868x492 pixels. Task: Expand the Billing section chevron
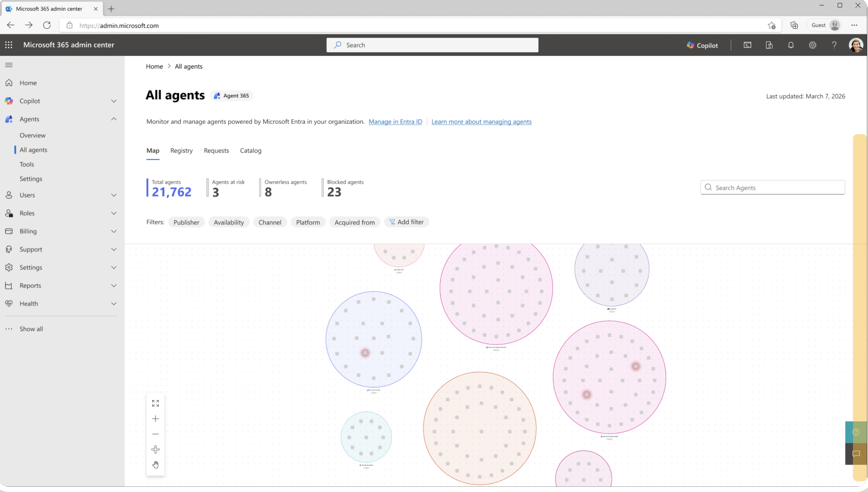click(114, 231)
